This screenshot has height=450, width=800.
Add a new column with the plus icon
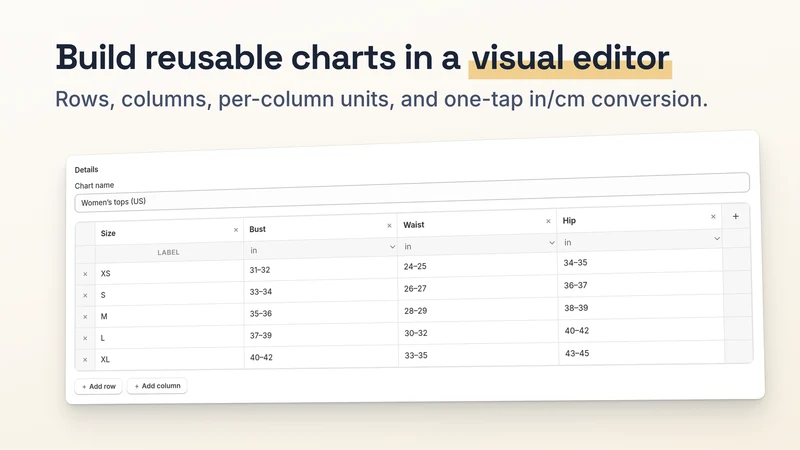[x=736, y=216]
